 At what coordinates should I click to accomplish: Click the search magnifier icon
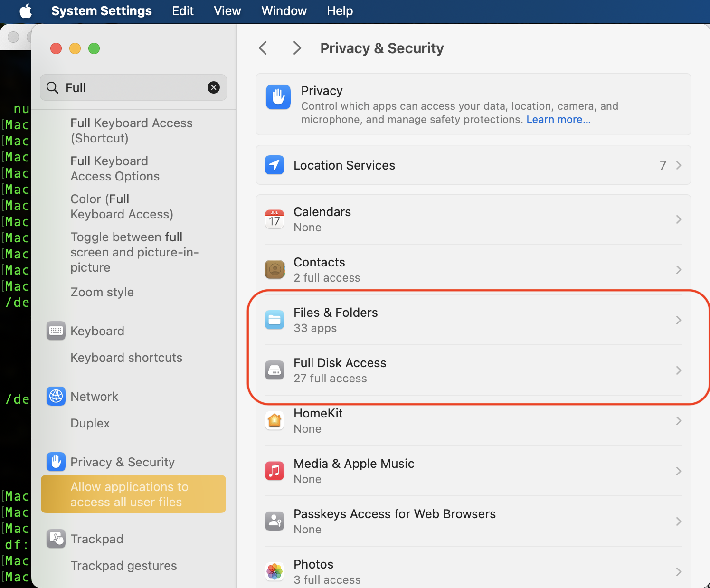pyautogui.click(x=53, y=88)
